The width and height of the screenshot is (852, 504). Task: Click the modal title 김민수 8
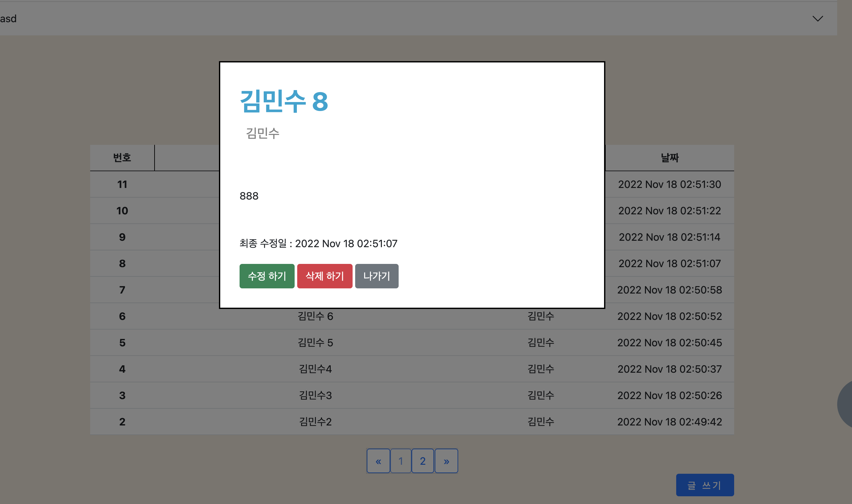point(284,101)
